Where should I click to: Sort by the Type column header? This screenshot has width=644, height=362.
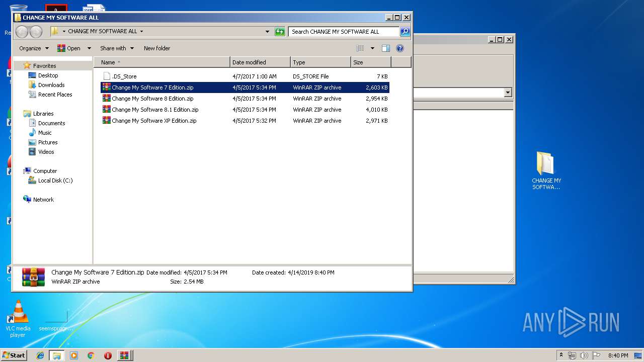click(x=320, y=62)
